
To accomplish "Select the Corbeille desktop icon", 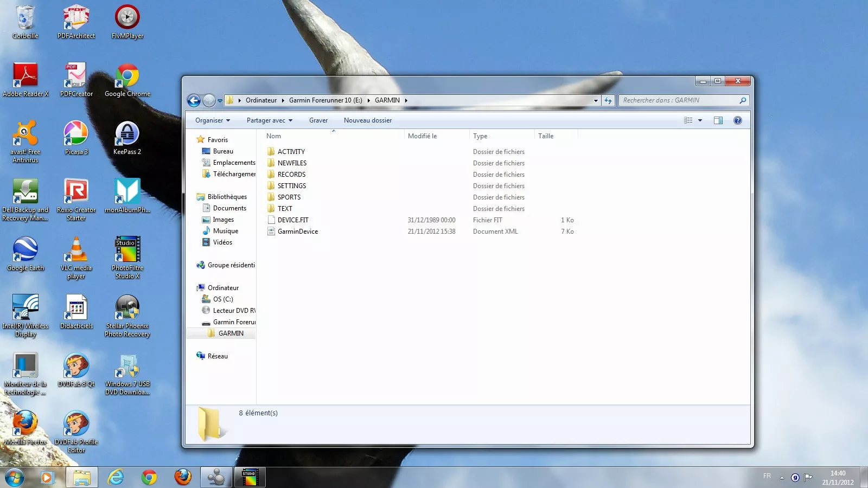I will pos(25,22).
